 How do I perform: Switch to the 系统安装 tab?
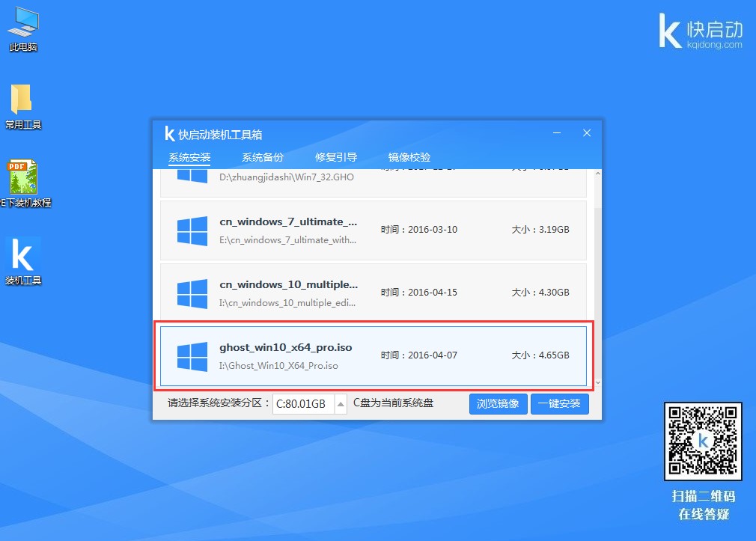[x=188, y=157]
